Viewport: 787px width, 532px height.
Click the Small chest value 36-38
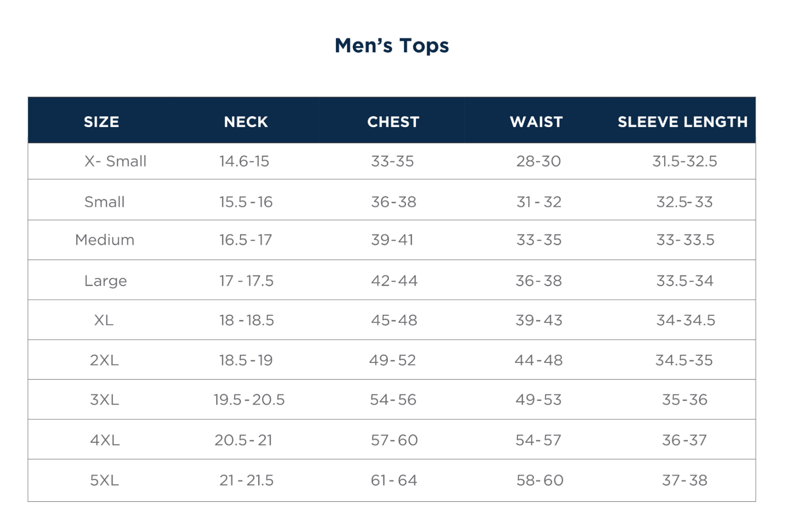[x=394, y=202]
